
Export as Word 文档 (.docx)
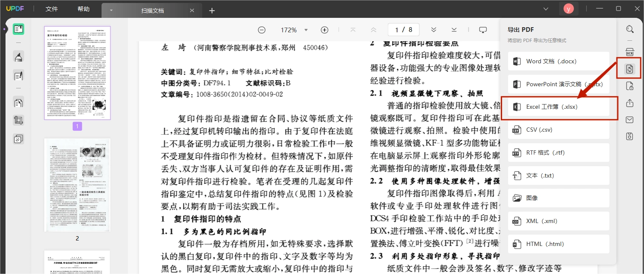559,61
